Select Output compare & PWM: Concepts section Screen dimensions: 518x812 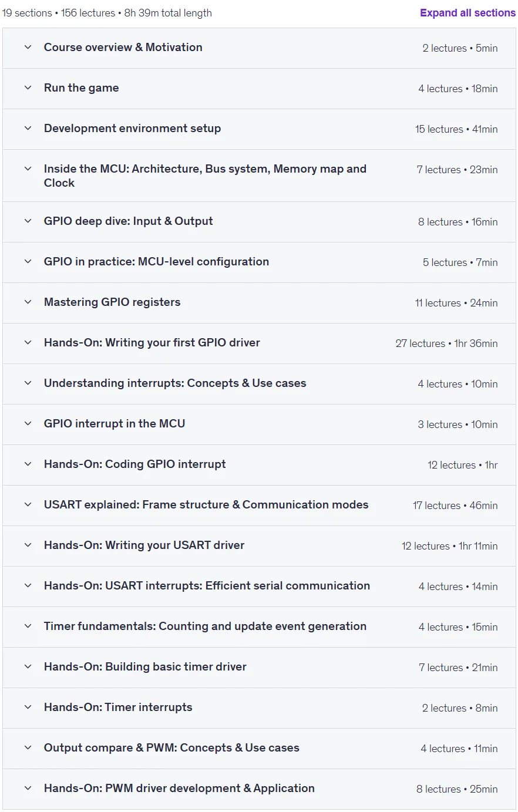click(x=171, y=748)
